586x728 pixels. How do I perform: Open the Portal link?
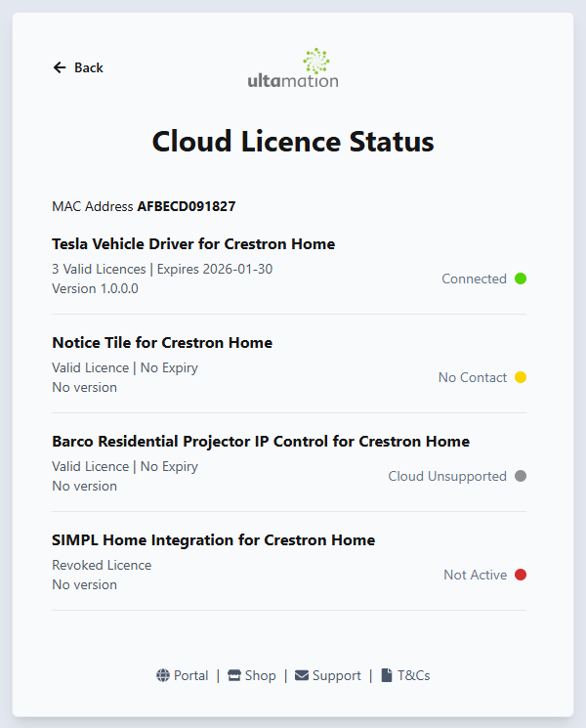click(x=190, y=675)
